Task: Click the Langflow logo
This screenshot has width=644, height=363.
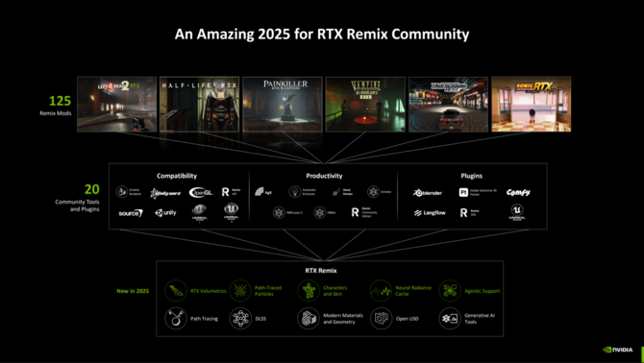Action: coord(430,213)
